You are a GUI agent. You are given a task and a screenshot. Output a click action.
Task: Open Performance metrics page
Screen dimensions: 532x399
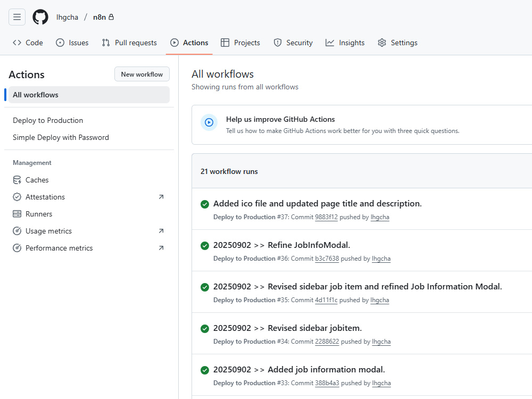click(x=53, y=248)
